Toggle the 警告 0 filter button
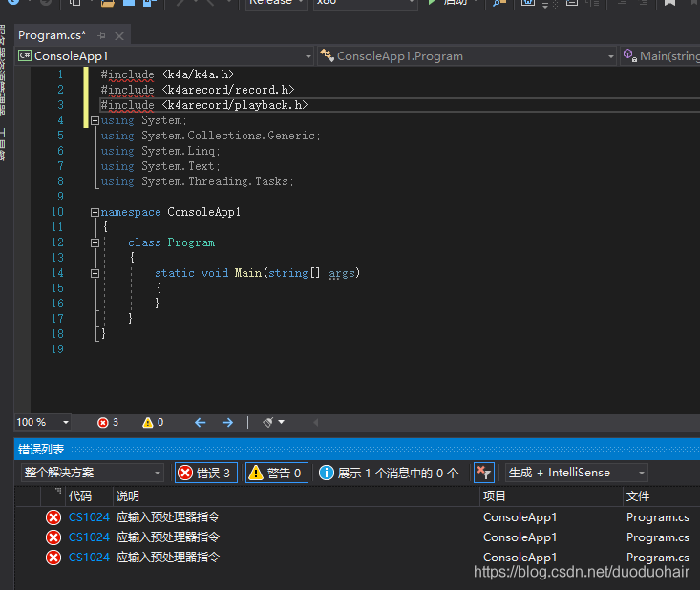Viewport: 700px width, 590px height. [277, 473]
